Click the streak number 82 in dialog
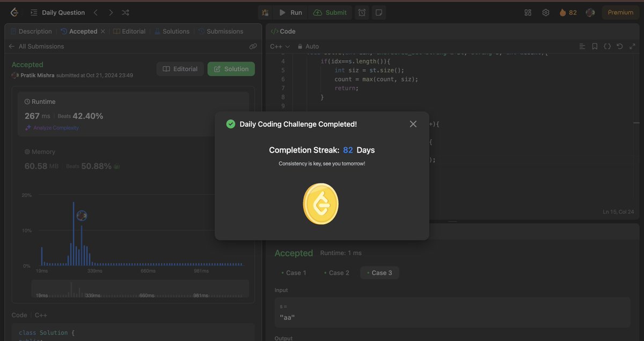Screen dimensions: 644x341 pos(348,150)
